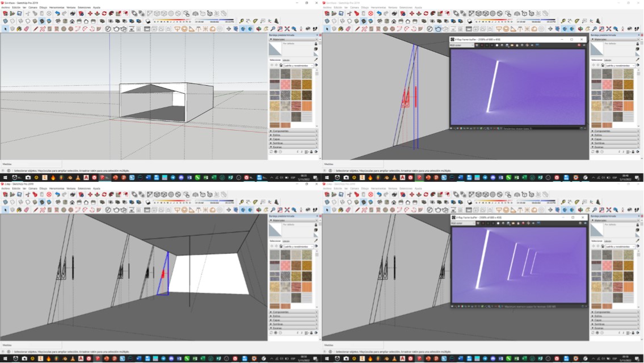Click Redo arrow in bottom-left window

point(65,194)
